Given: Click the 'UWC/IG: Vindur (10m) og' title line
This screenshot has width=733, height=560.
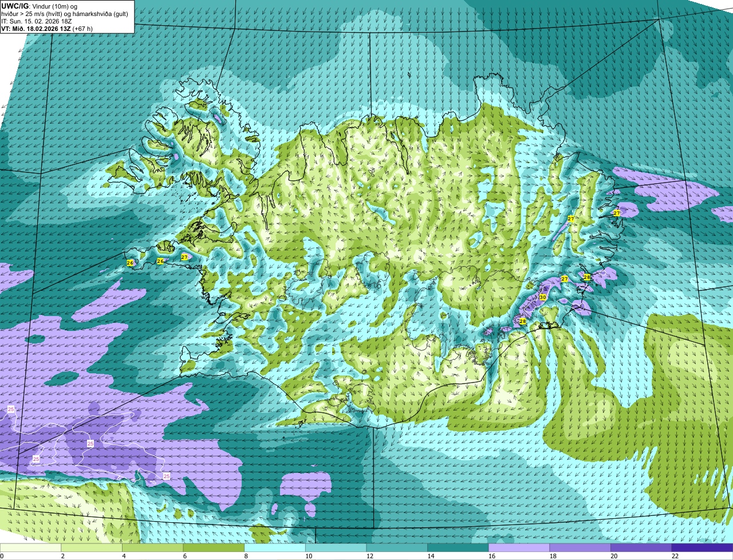Looking at the screenshot, I should pyautogui.click(x=39, y=6).
